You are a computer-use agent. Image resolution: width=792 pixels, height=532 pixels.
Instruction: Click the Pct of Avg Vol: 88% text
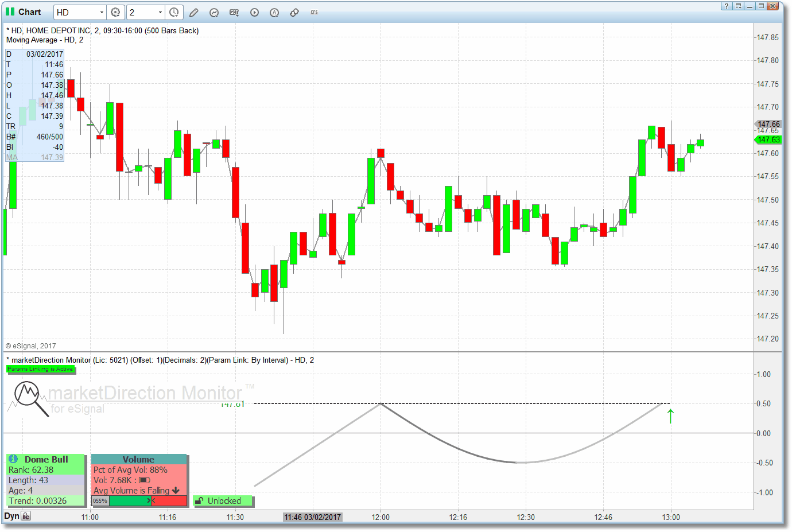[130, 470]
